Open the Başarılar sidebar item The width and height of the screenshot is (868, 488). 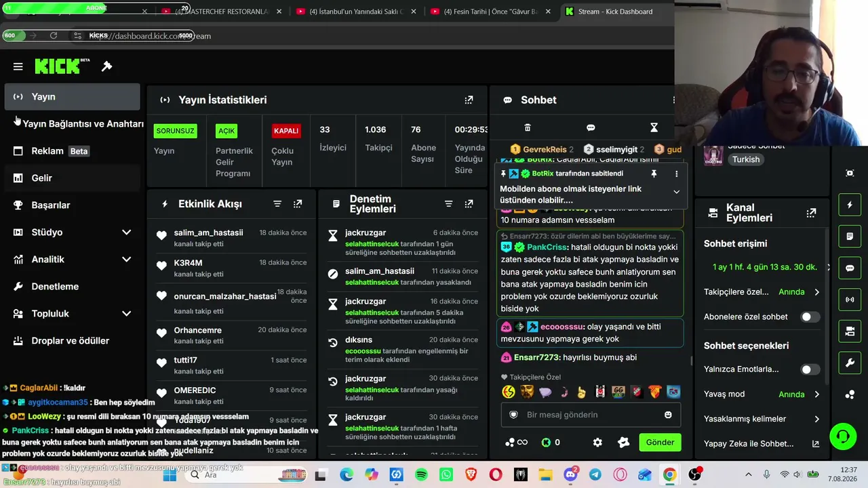[x=72, y=205]
